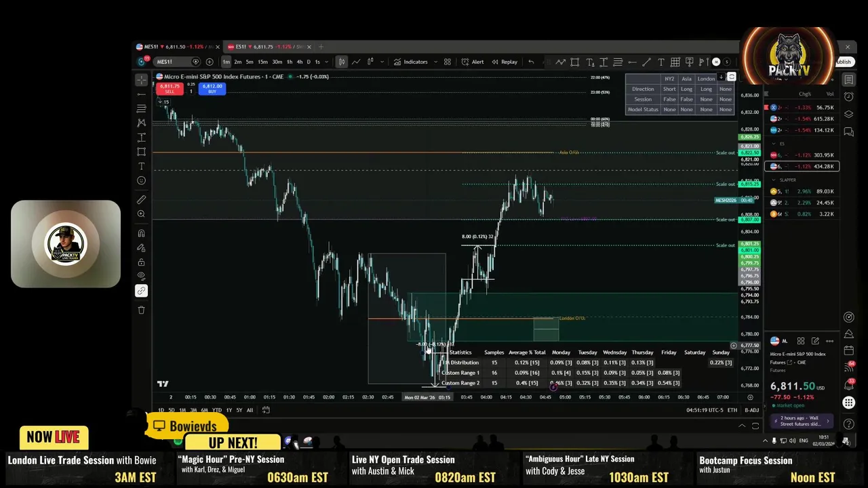Open time axis settings gear icon
The width and height of the screenshot is (868, 488).
750,397
